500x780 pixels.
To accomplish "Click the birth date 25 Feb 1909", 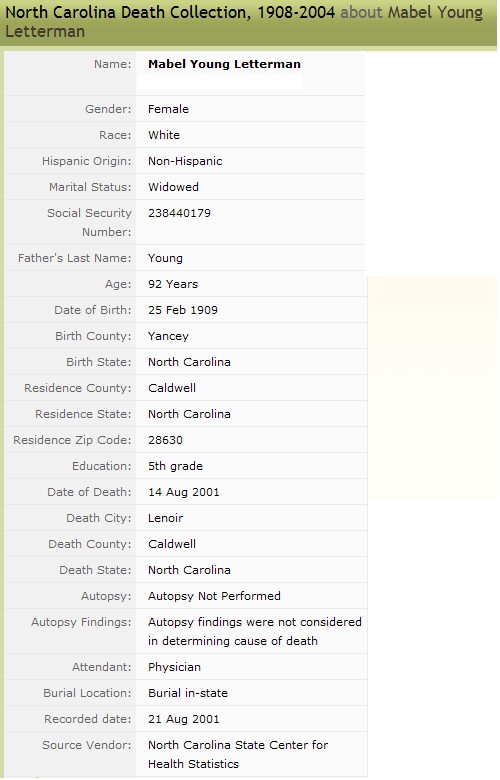I will click(x=183, y=310).
